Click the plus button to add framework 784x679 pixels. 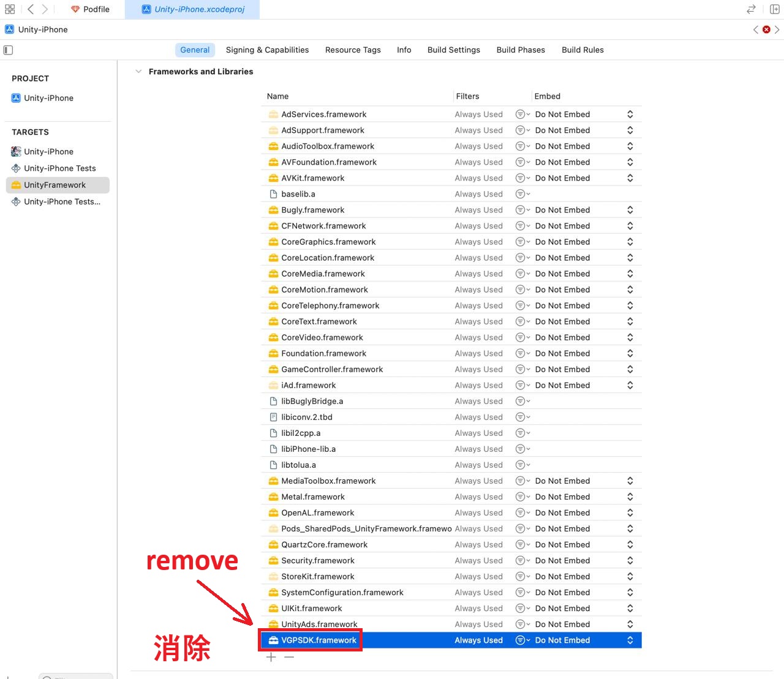[271, 657]
